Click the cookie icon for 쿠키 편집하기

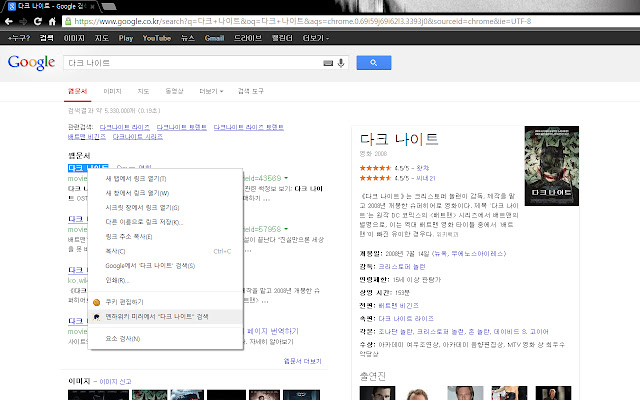97,301
